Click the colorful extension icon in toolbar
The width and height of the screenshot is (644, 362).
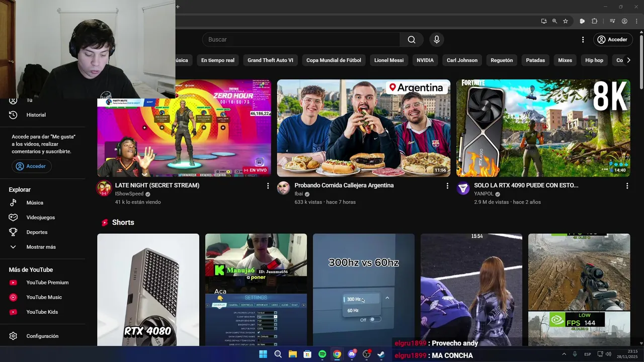pos(582,21)
